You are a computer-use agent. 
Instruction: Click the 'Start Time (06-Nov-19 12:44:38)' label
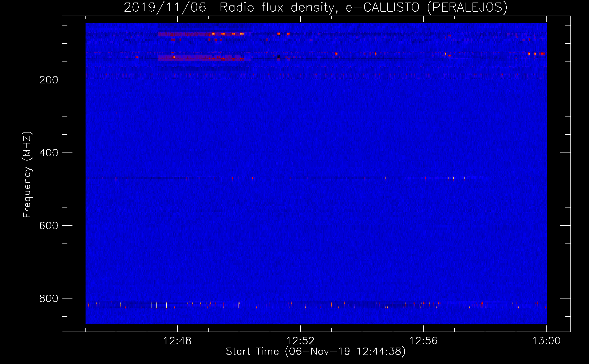[316, 352]
